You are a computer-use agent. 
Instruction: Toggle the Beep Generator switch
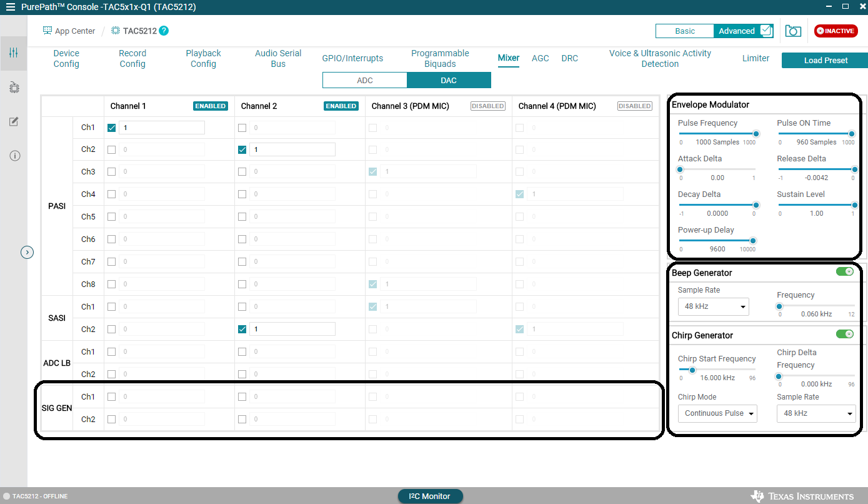click(844, 271)
